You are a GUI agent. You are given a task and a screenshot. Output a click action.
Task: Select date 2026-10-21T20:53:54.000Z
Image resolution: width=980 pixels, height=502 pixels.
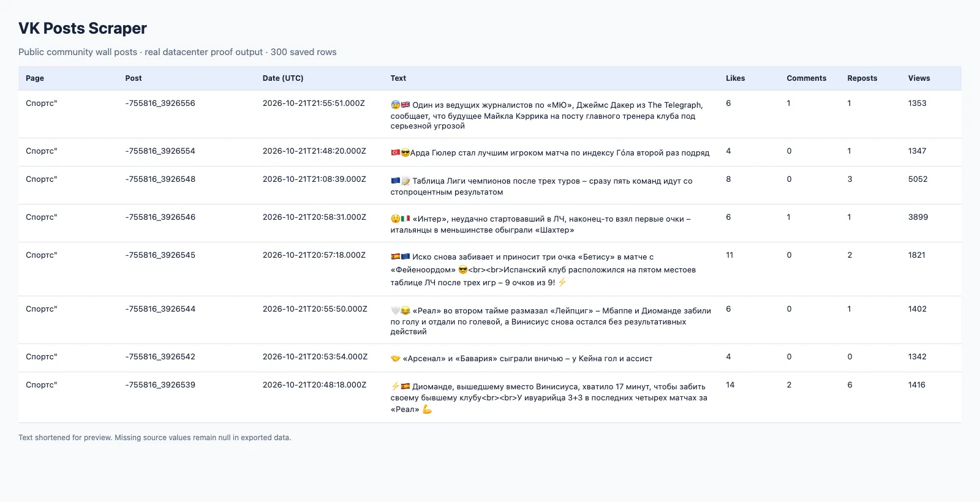point(315,357)
